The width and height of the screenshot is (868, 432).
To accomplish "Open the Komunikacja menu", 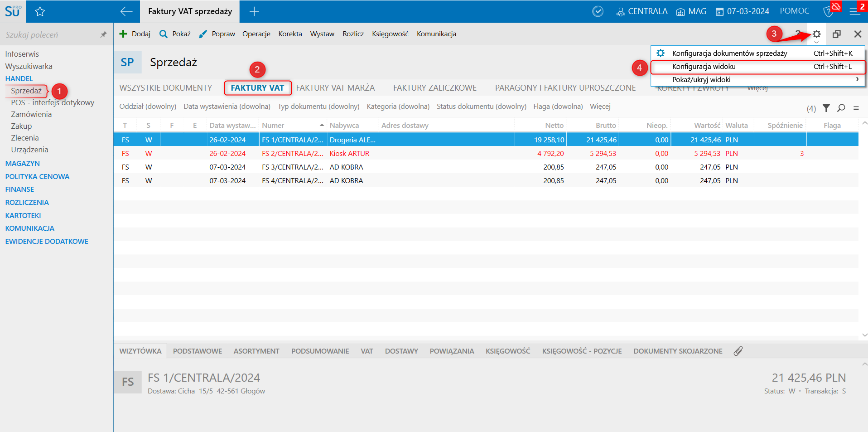I will pyautogui.click(x=436, y=34).
